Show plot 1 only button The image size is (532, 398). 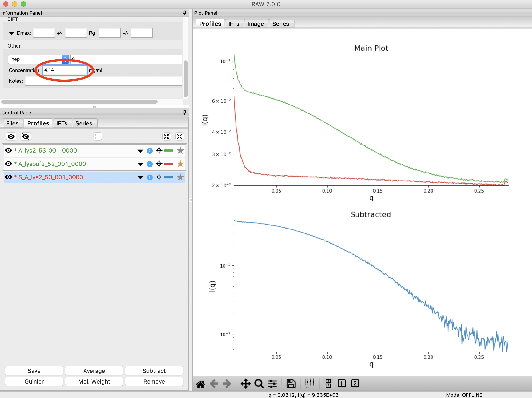coord(342,383)
